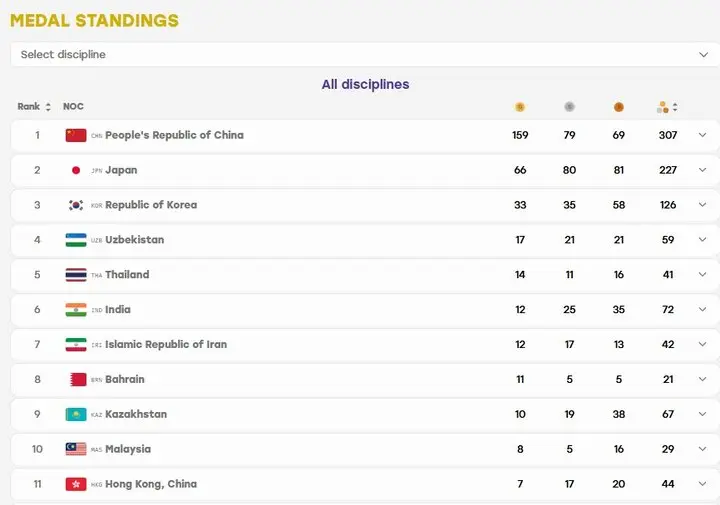The image size is (720, 505).
Task: Click Malaysia's total of 29
Action: point(668,449)
